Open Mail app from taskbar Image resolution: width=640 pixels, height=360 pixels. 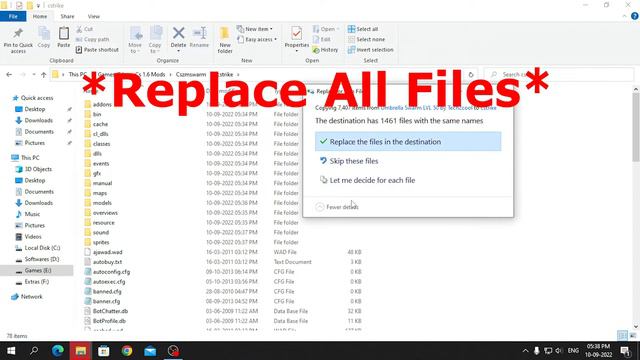pos(150,351)
